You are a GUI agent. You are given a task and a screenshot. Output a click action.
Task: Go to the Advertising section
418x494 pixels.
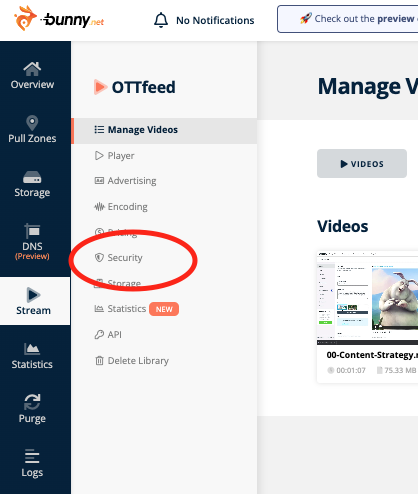pos(125,181)
